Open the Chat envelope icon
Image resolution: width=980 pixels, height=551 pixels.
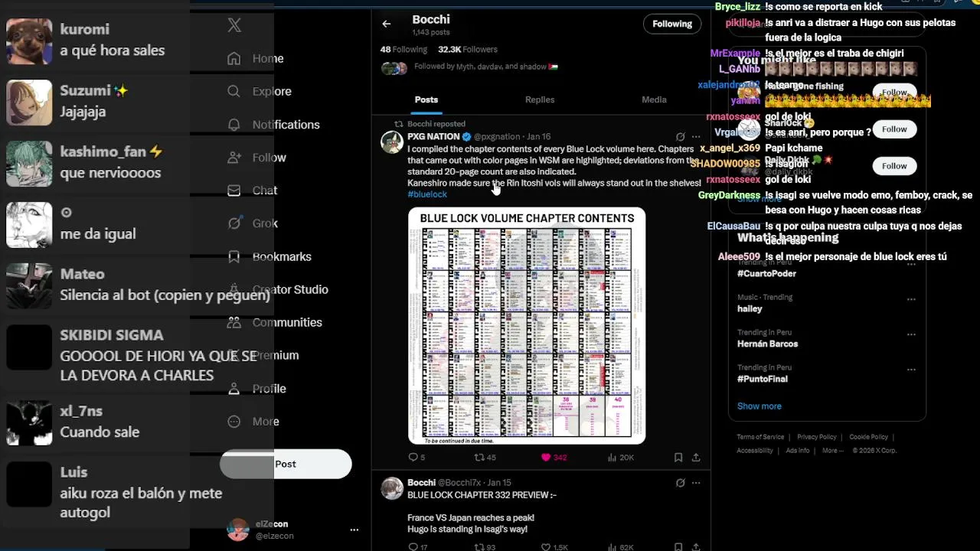coord(234,190)
